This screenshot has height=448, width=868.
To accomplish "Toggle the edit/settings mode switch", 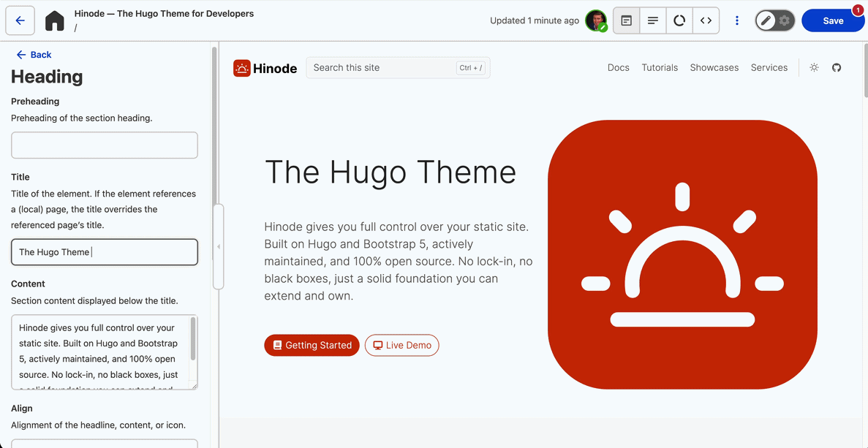I will click(775, 20).
